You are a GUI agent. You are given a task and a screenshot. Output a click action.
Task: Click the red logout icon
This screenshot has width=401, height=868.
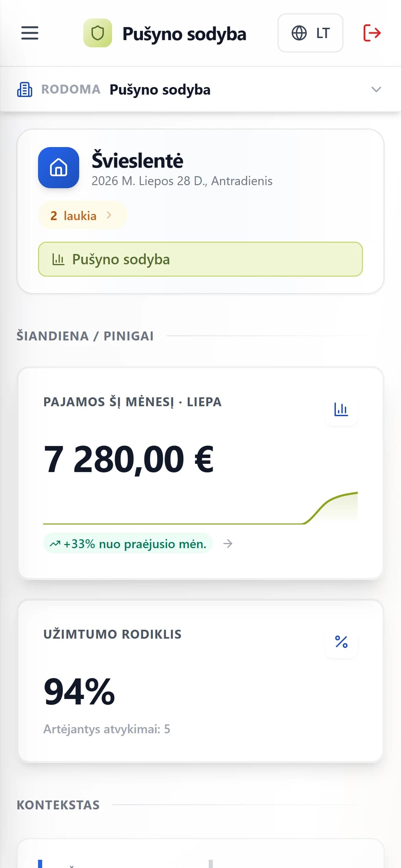click(372, 33)
